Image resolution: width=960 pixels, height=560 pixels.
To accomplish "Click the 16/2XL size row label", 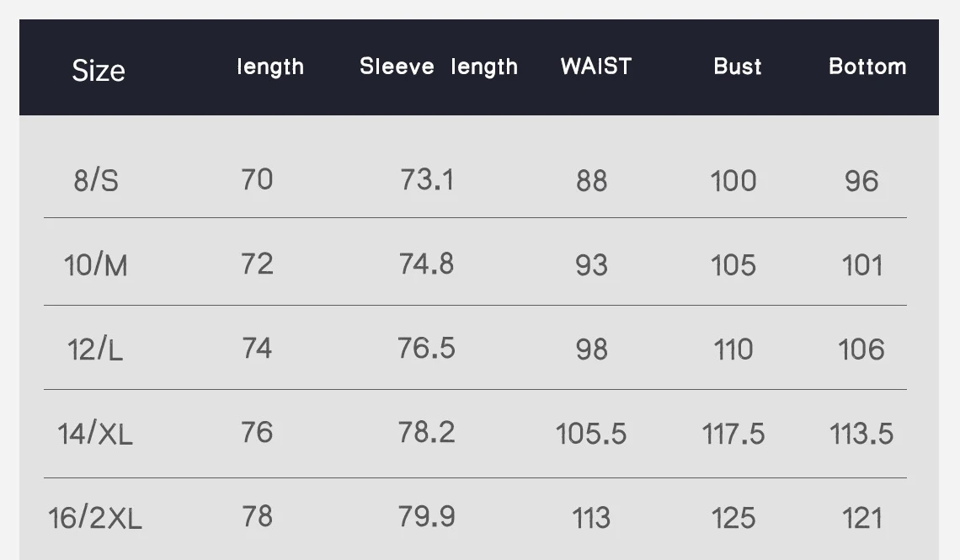I will (x=96, y=518).
